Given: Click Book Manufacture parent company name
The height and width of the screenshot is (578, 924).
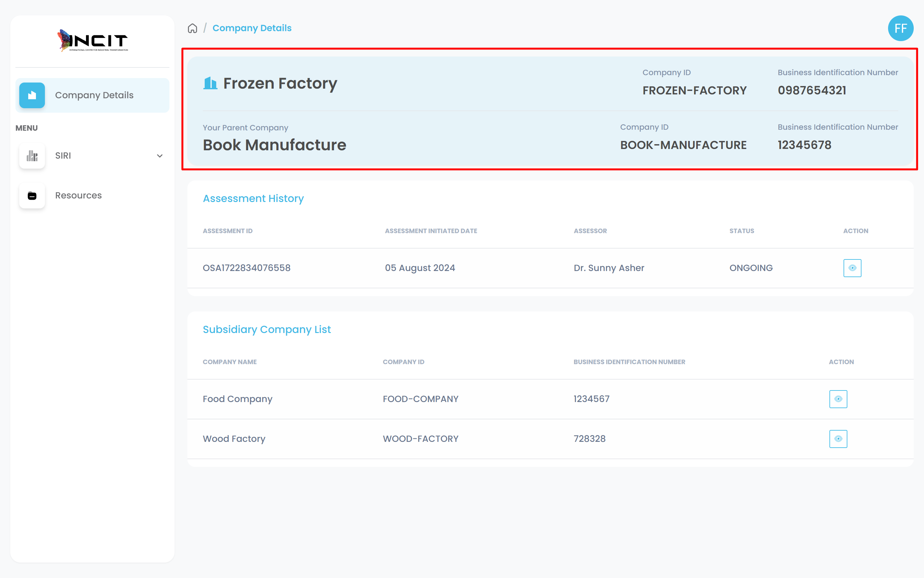Looking at the screenshot, I should 275,145.
